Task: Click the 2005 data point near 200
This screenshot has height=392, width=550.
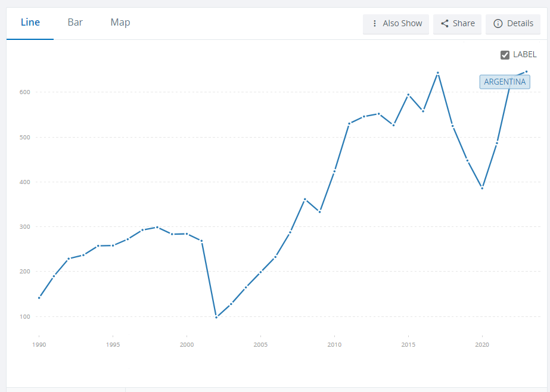Action: pos(260,272)
